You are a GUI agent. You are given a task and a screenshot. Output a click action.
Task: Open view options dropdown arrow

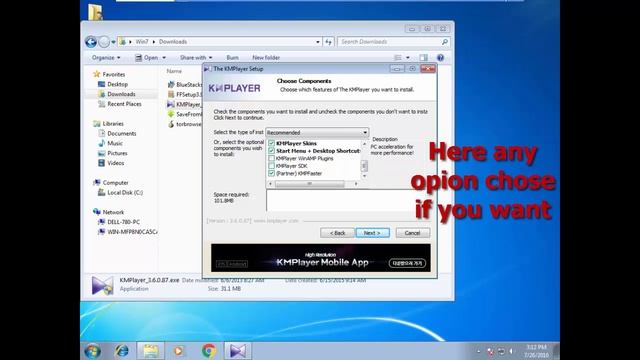pyautogui.click(x=407, y=58)
